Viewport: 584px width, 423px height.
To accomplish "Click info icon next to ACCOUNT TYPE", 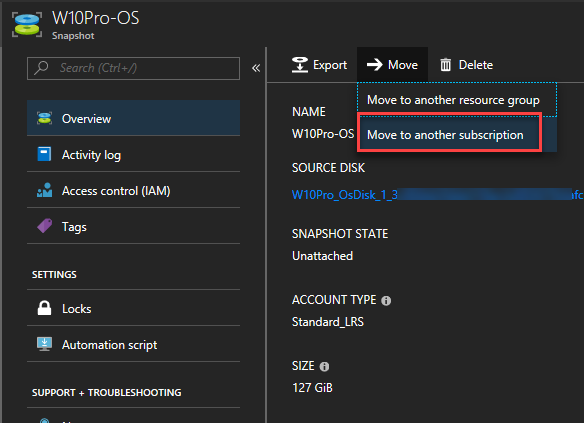I will pos(386,300).
